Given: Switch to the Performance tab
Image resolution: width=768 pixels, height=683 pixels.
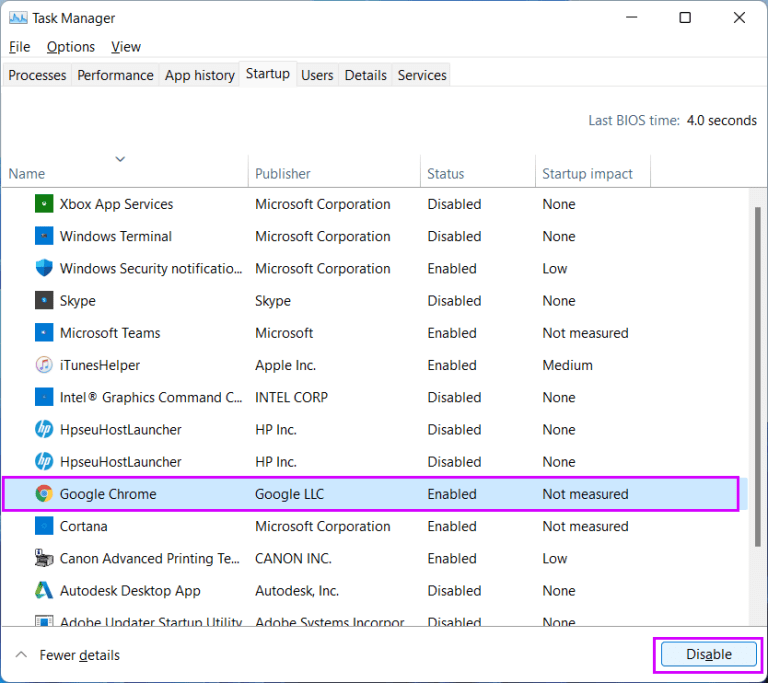Looking at the screenshot, I should point(115,75).
